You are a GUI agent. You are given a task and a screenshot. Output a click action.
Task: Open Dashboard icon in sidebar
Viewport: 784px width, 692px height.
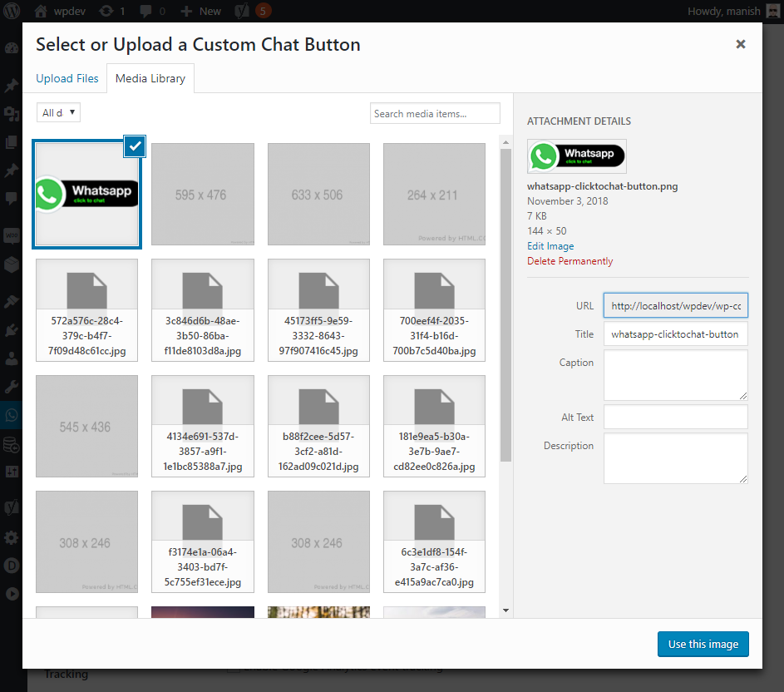(11, 48)
